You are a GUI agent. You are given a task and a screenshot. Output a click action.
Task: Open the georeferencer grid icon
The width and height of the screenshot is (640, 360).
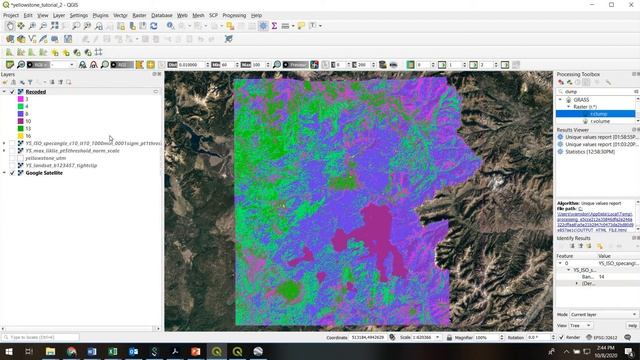pyautogui.click(x=98, y=52)
